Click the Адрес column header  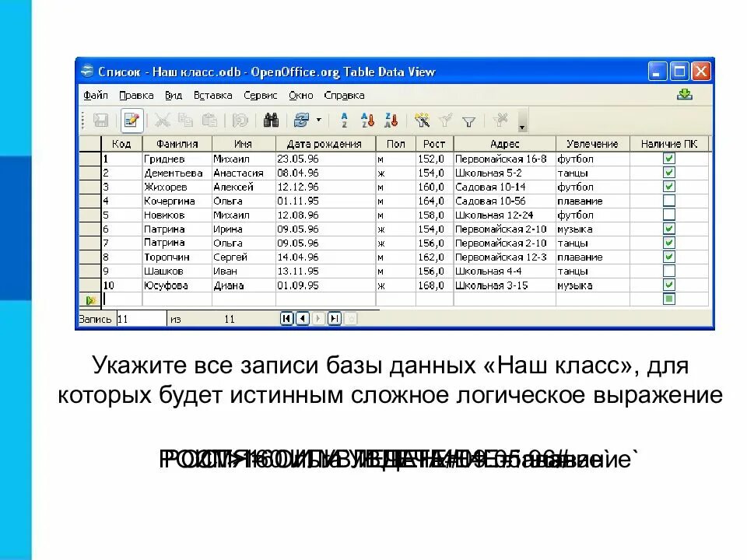[504, 144]
